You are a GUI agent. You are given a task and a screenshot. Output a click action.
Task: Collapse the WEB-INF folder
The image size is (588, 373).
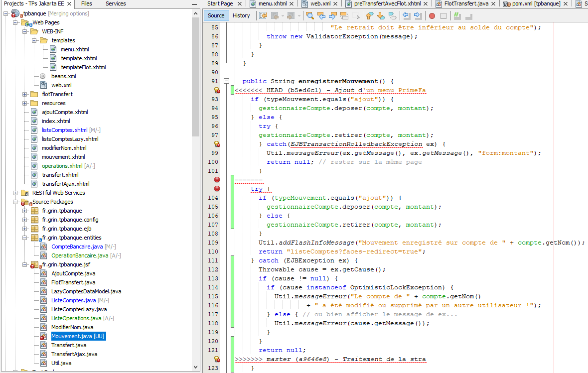(25, 31)
